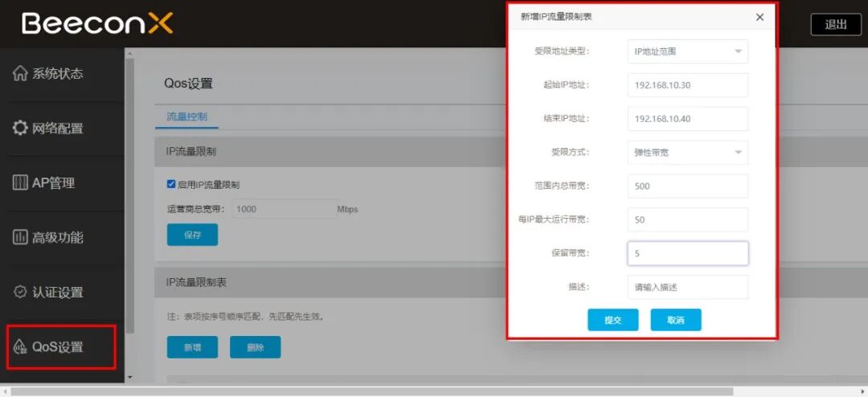Click the 每IP最大运行带宽 input field
This screenshot has height=397, width=868.
pyautogui.click(x=687, y=220)
